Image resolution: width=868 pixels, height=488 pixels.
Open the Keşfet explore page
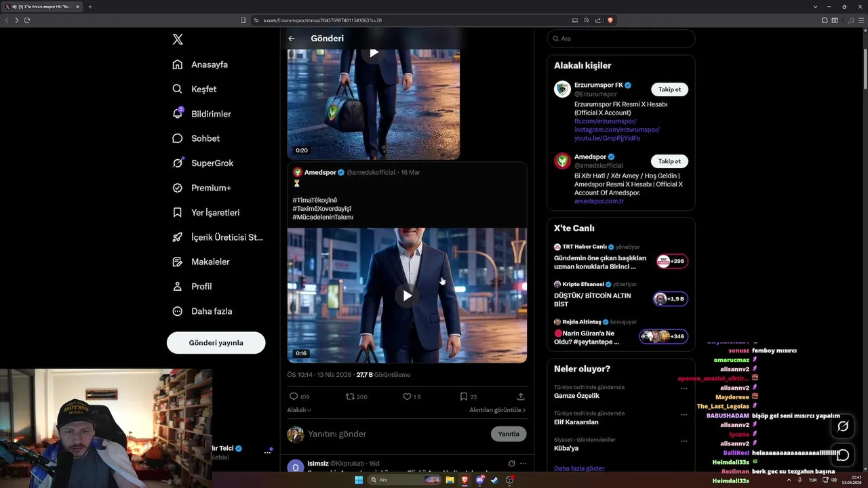pyautogui.click(x=195, y=89)
